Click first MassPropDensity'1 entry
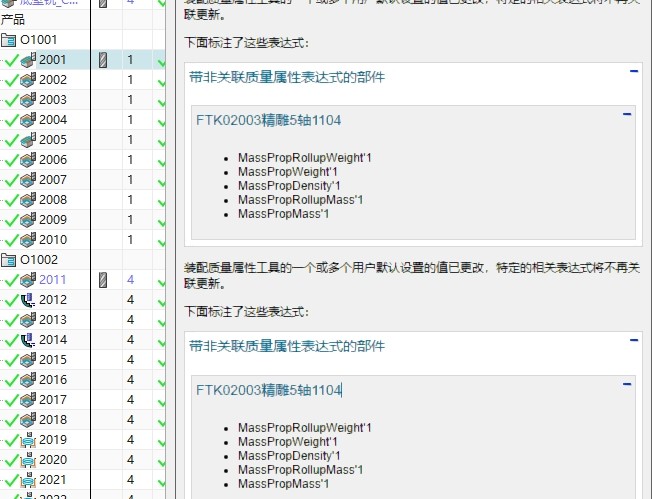652x499 pixels. [289, 186]
